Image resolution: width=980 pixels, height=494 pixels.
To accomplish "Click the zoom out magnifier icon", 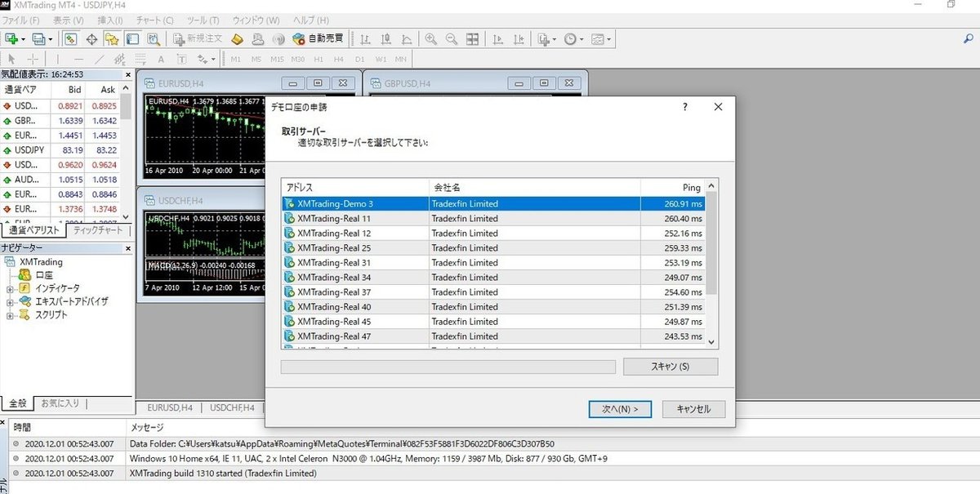I will pyautogui.click(x=451, y=38).
